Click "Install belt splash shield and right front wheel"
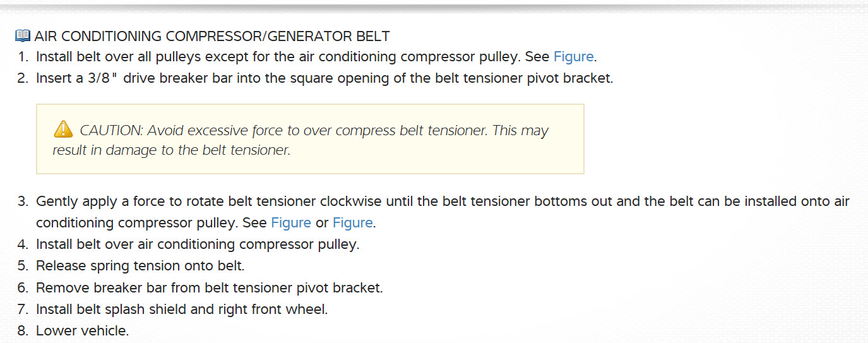 181,309
